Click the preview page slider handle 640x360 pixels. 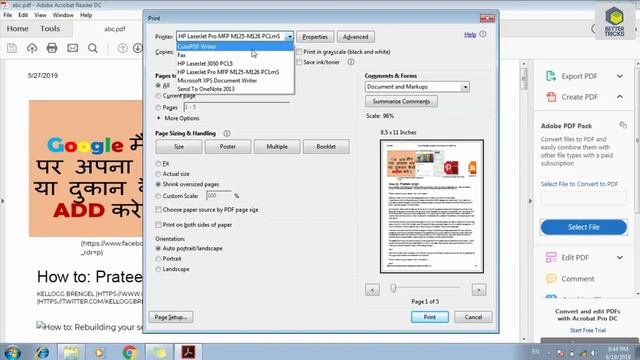393,288
